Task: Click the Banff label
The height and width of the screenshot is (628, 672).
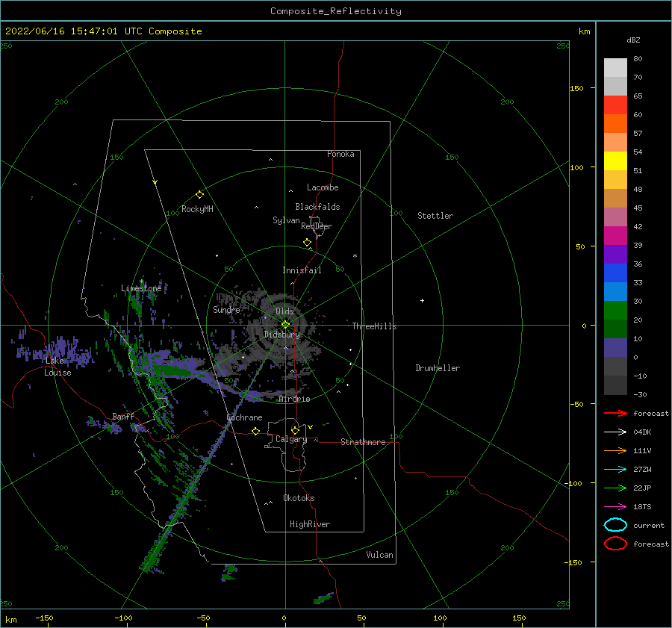Action: [123, 417]
